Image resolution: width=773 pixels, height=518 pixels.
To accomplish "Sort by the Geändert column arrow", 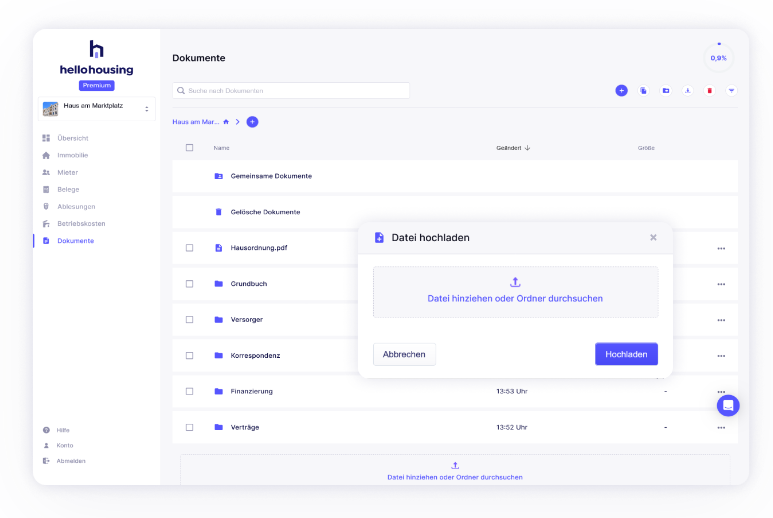I will pos(527,148).
